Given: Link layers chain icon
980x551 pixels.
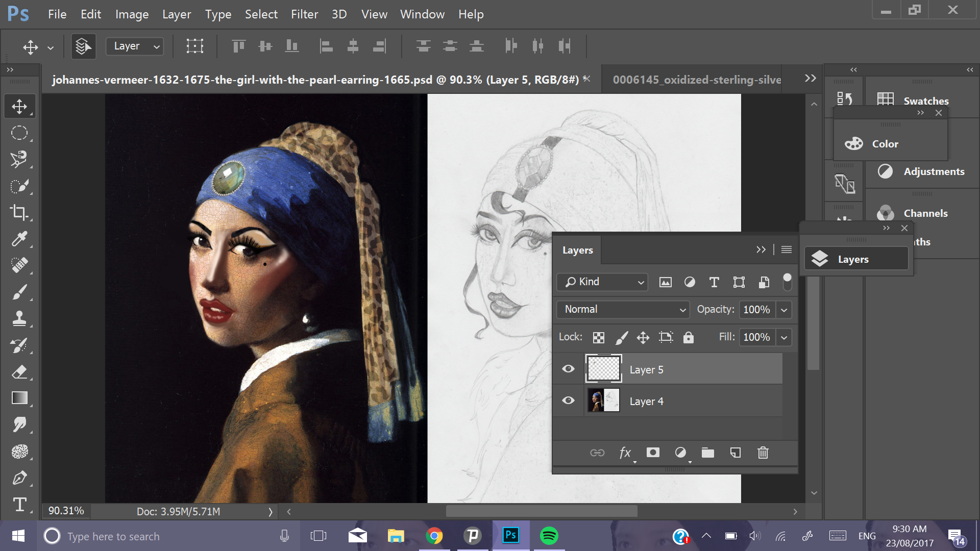Looking at the screenshot, I should [x=597, y=453].
